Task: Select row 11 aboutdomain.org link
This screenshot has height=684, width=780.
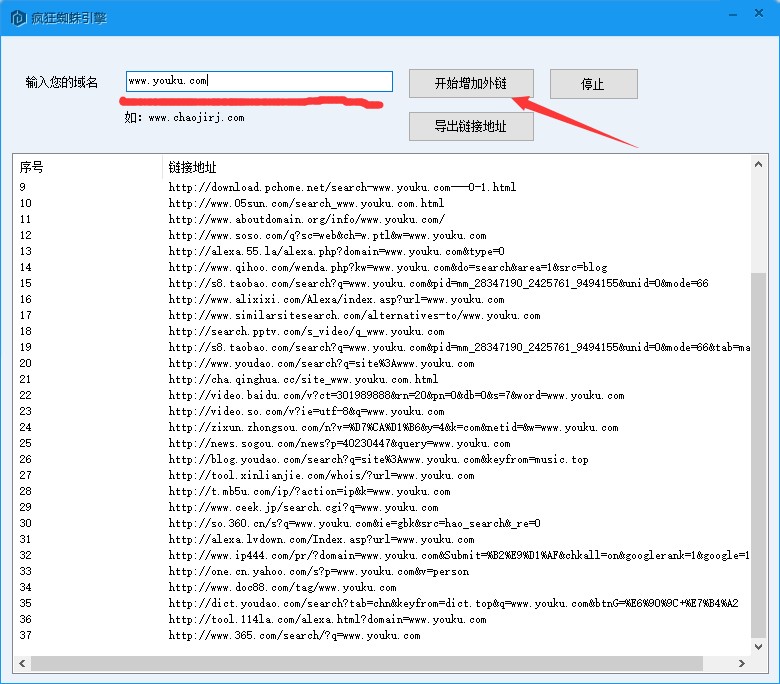Action: [306, 219]
